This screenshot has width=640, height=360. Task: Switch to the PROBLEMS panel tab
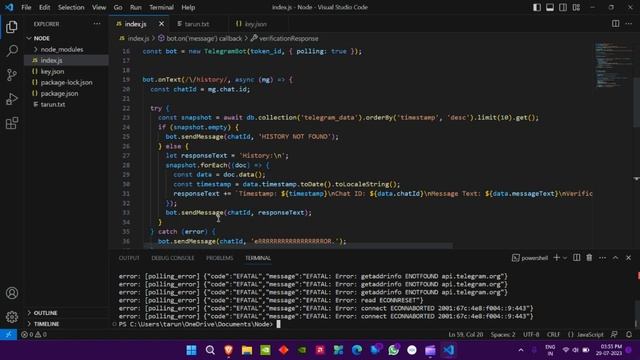pyautogui.click(x=220, y=258)
